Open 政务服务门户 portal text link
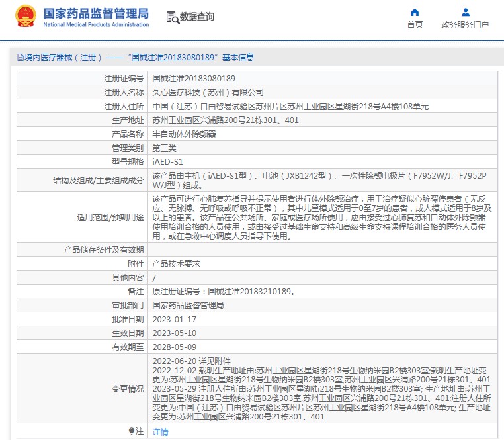This screenshot has height=440, width=504. click(x=465, y=25)
